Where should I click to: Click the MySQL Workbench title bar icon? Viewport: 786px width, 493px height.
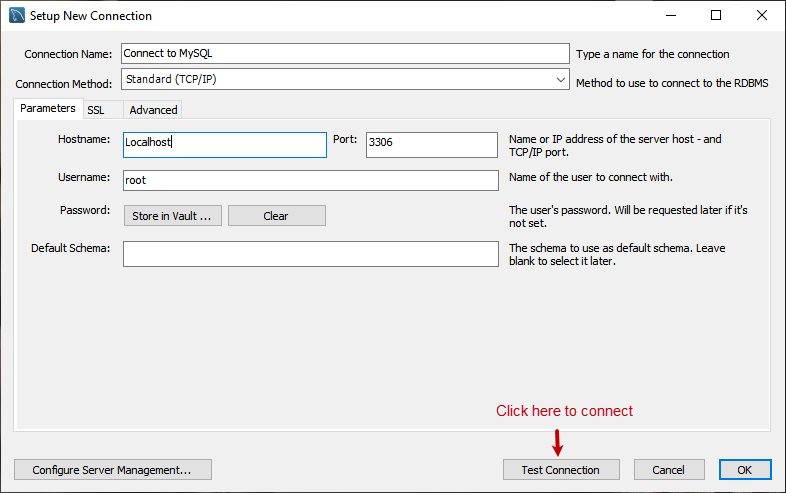click(x=17, y=16)
